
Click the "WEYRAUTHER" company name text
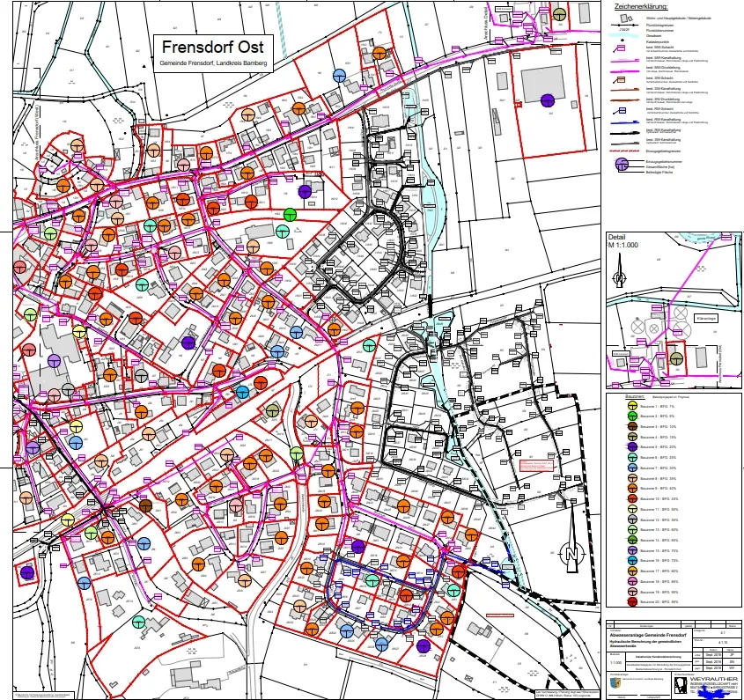tap(713, 679)
